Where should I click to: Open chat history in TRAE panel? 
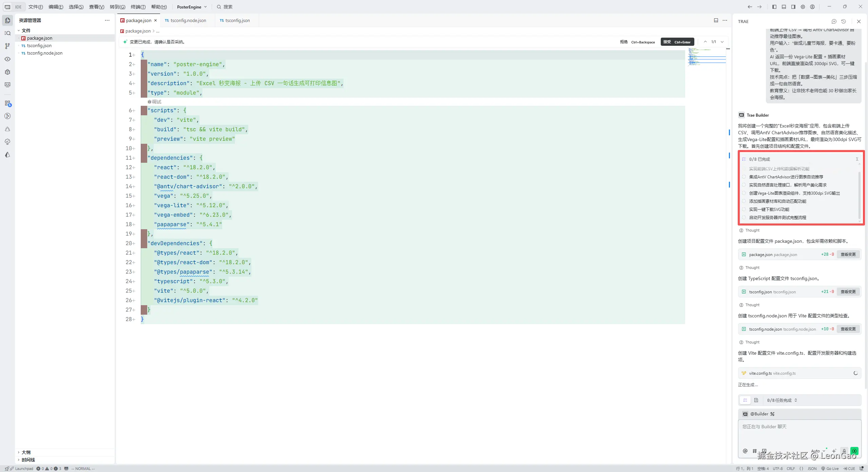[844, 21]
